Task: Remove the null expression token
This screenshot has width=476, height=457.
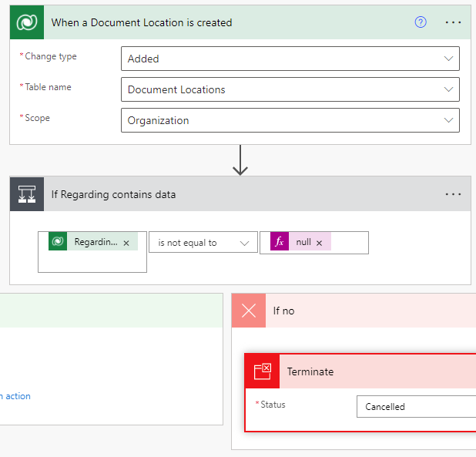Action: point(319,243)
